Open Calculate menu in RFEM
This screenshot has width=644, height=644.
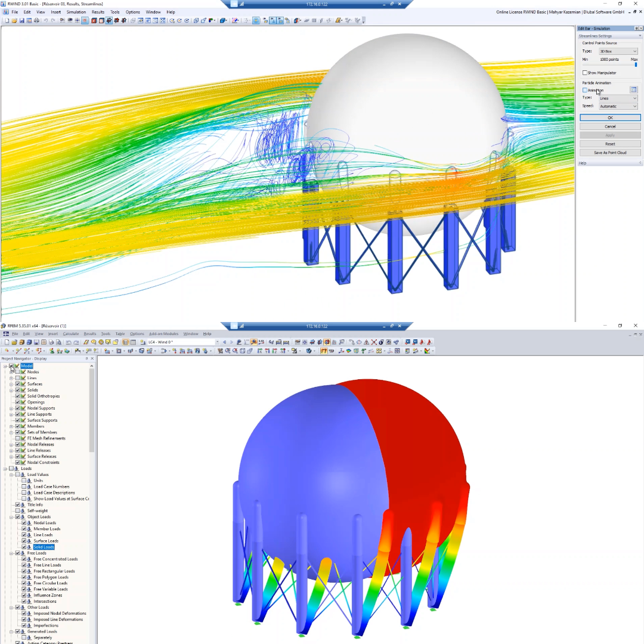coord(70,334)
